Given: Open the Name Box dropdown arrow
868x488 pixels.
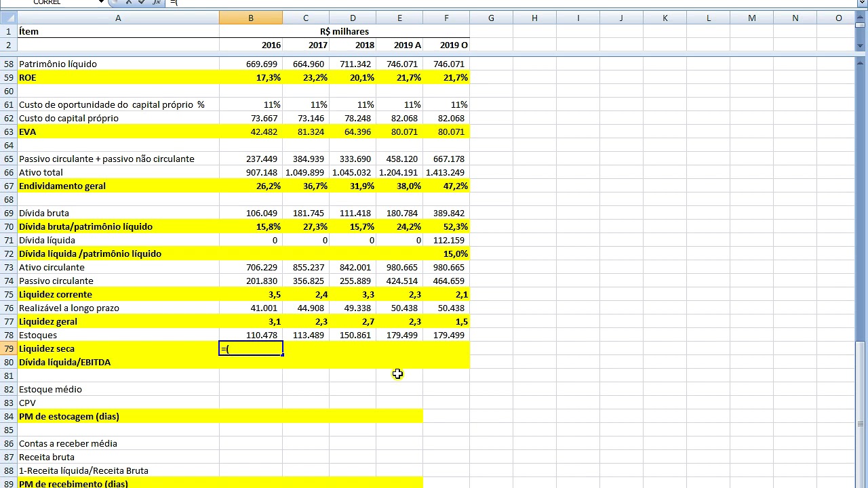Looking at the screenshot, I should click(x=101, y=2).
